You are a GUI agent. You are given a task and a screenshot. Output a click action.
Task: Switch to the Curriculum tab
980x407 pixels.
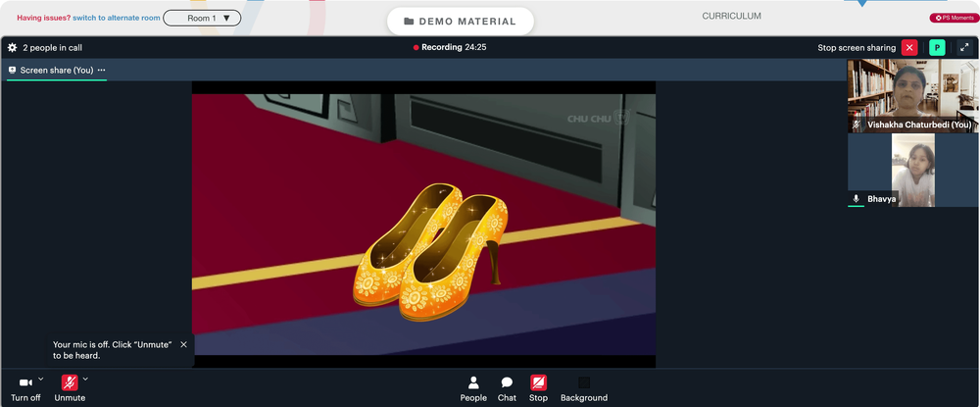coord(731,17)
